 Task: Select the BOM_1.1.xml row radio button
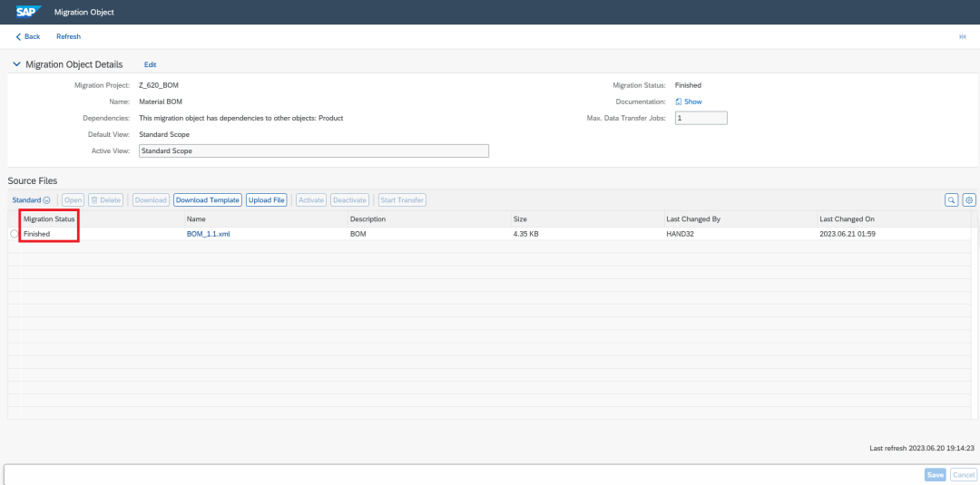coord(15,234)
